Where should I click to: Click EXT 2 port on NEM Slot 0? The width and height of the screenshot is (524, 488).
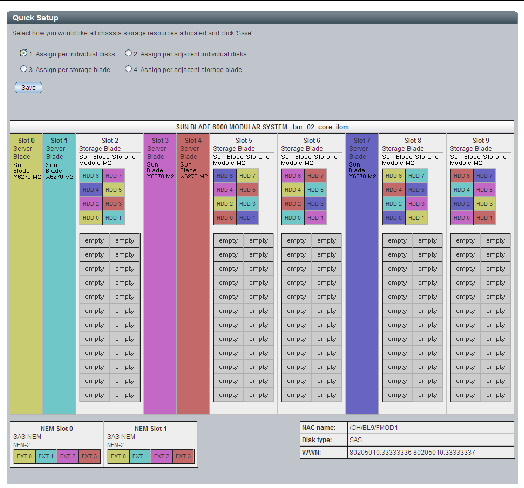coord(68,456)
